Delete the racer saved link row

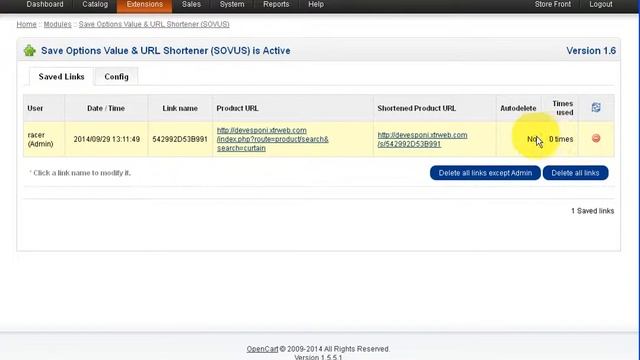596,138
